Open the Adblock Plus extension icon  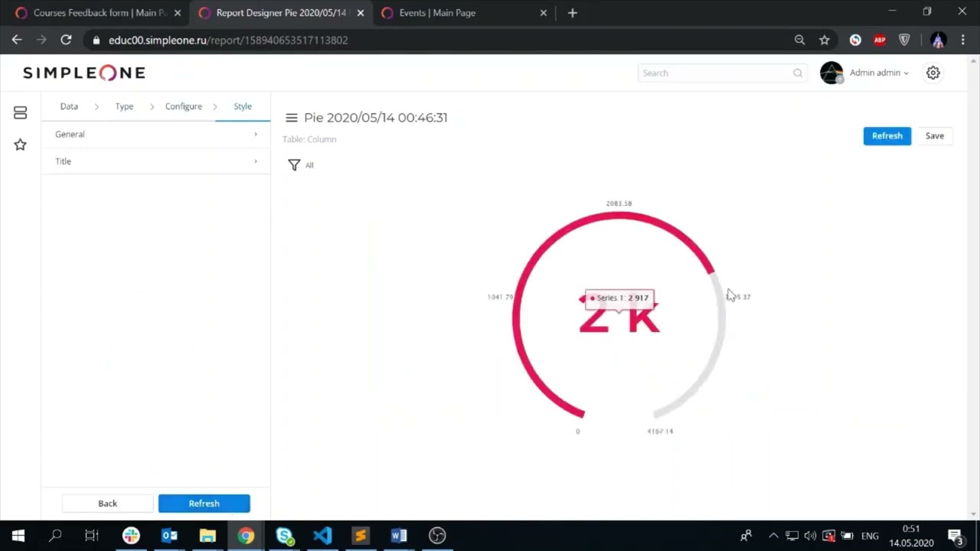pos(880,40)
